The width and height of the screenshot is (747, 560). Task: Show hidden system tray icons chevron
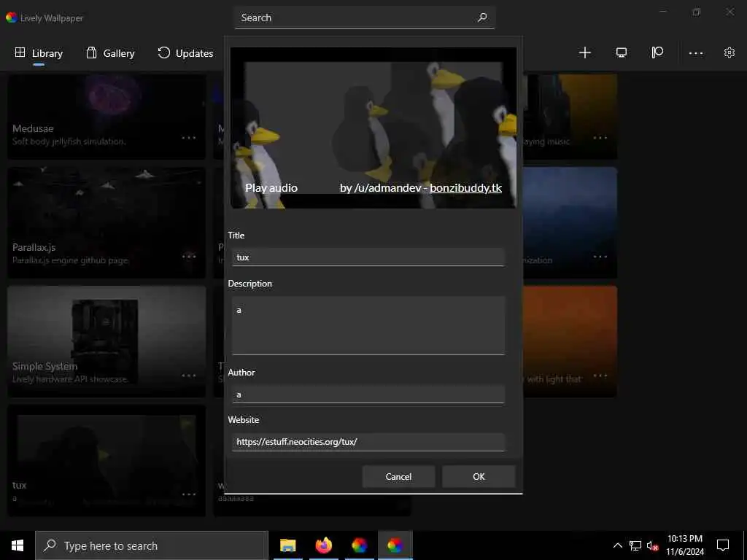(x=617, y=545)
